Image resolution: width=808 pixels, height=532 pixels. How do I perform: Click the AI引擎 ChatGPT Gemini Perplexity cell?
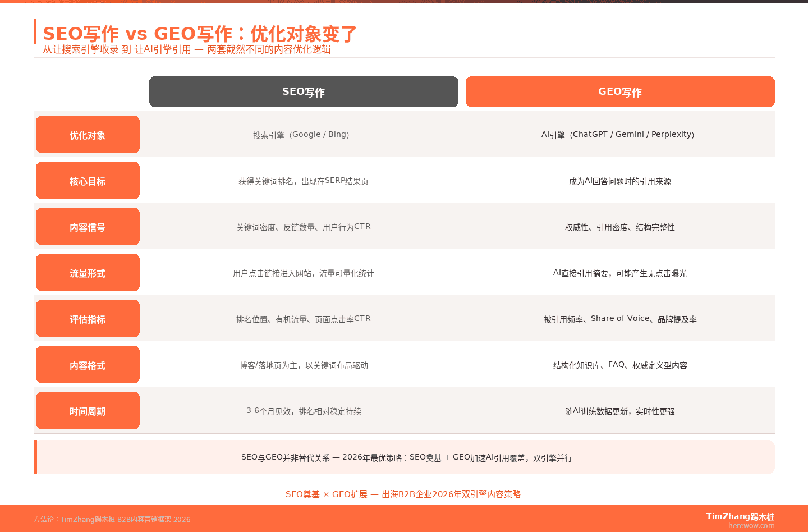click(617, 134)
